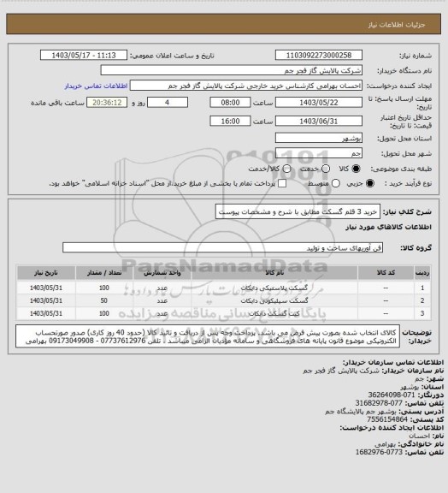Click the general description field about گسکت

[298, 211]
